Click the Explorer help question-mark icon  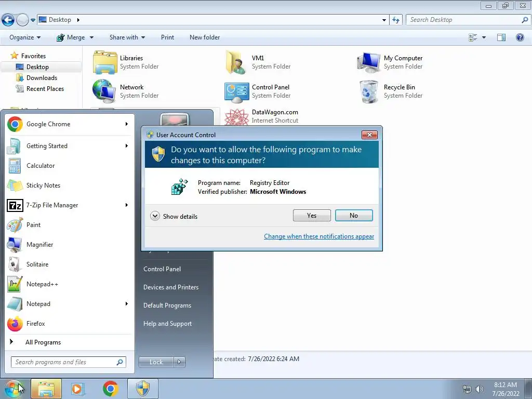(x=520, y=37)
